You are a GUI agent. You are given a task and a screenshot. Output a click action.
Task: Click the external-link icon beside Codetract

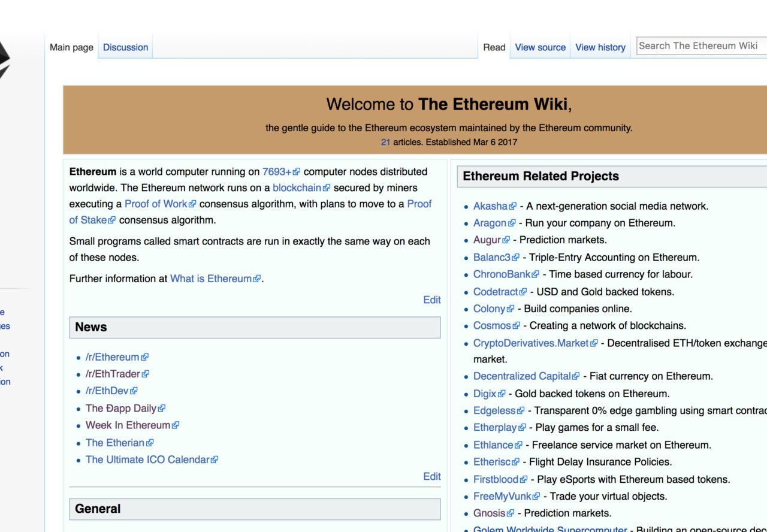(524, 292)
